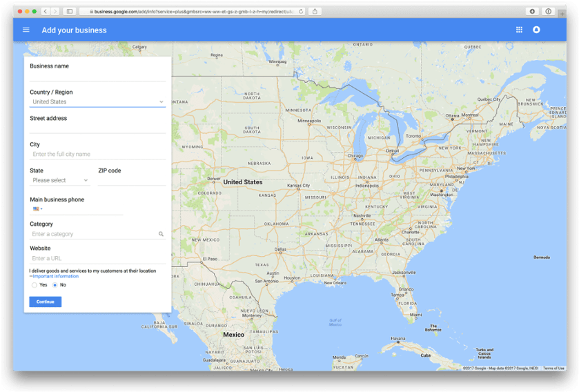
Task: Click the account profile avatar
Action: click(x=536, y=30)
